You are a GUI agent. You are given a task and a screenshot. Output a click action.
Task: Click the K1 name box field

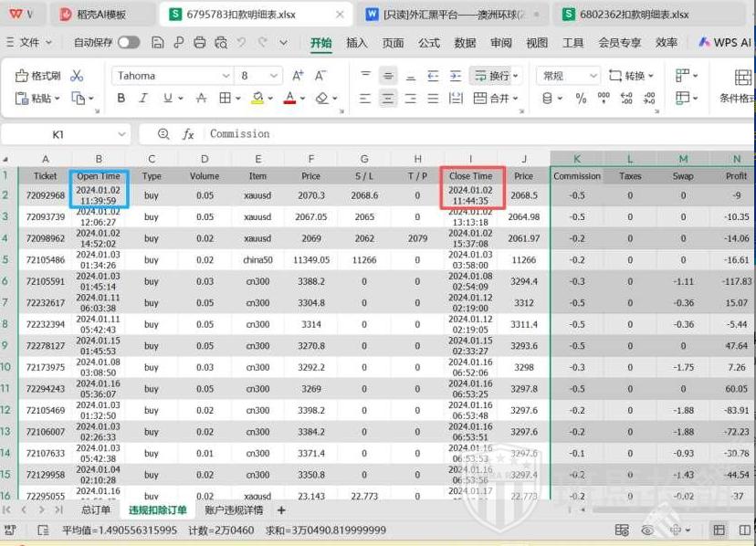click(x=58, y=134)
